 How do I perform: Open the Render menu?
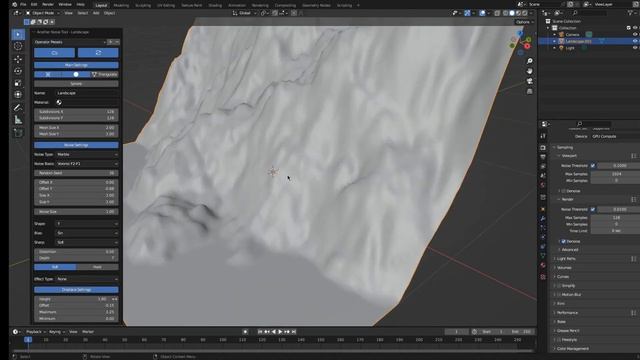pos(48,4)
